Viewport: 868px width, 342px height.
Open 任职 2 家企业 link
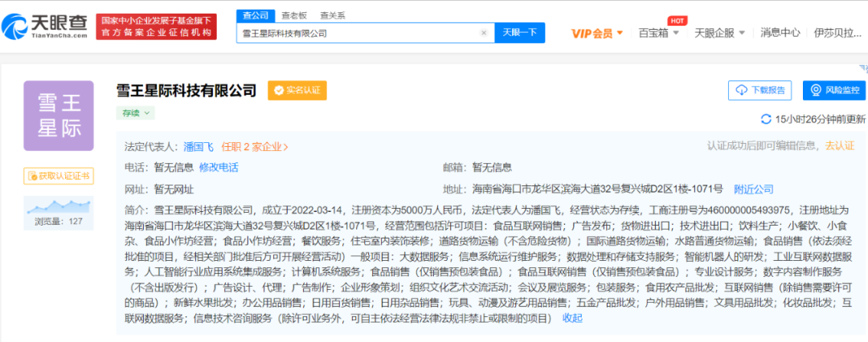(x=255, y=147)
